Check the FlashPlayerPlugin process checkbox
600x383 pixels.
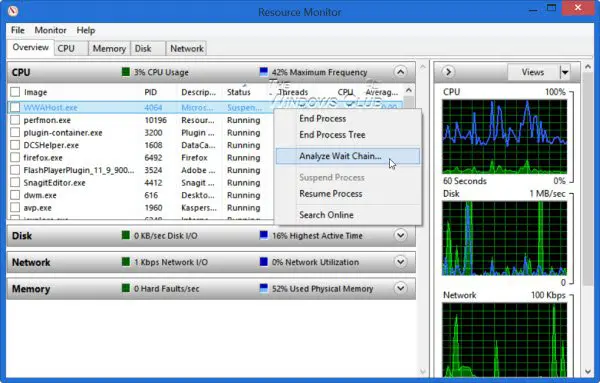(x=15, y=170)
